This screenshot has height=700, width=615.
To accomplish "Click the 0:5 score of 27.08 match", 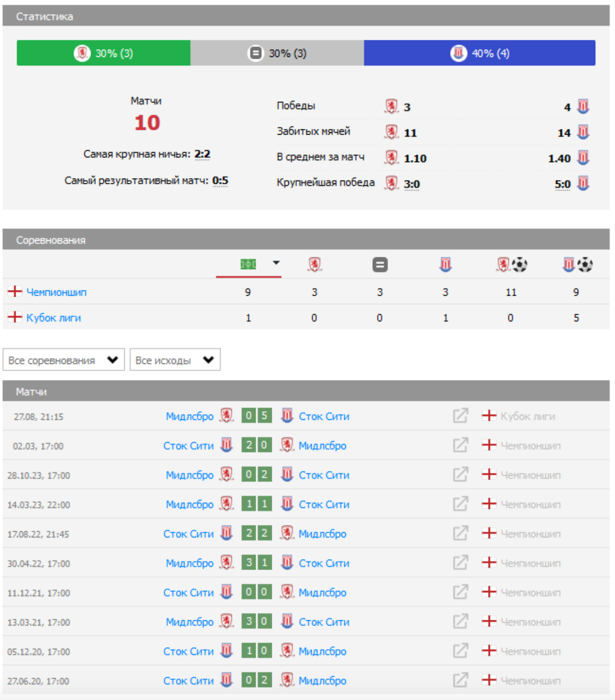I will [x=257, y=416].
